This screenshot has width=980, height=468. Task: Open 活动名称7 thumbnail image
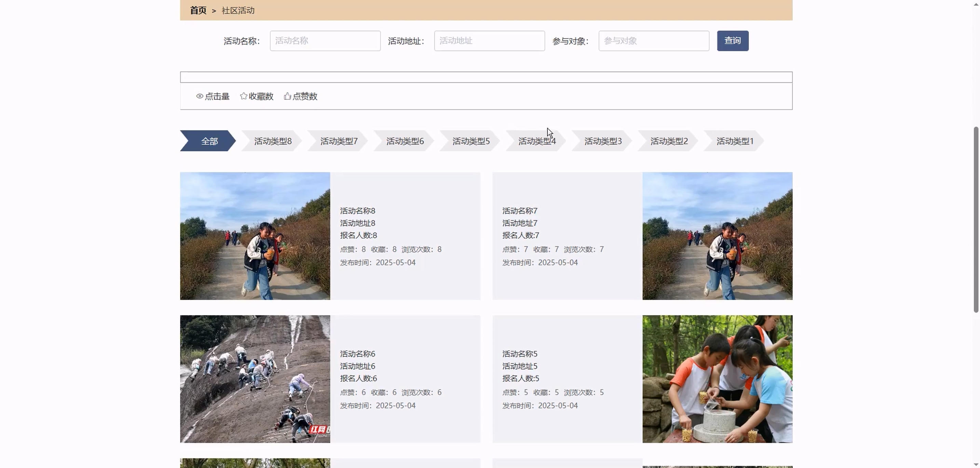click(x=717, y=236)
